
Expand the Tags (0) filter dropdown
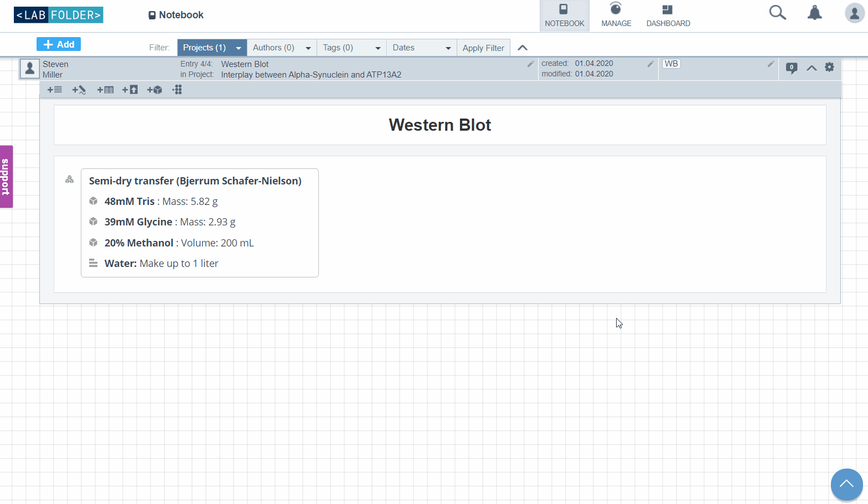(x=352, y=48)
